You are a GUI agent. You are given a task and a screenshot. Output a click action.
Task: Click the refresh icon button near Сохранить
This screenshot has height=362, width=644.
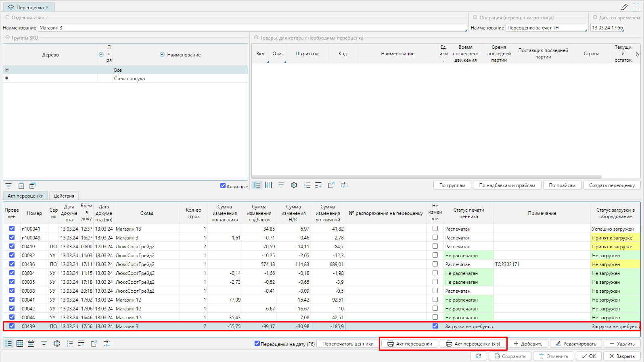[x=479, y=356]
